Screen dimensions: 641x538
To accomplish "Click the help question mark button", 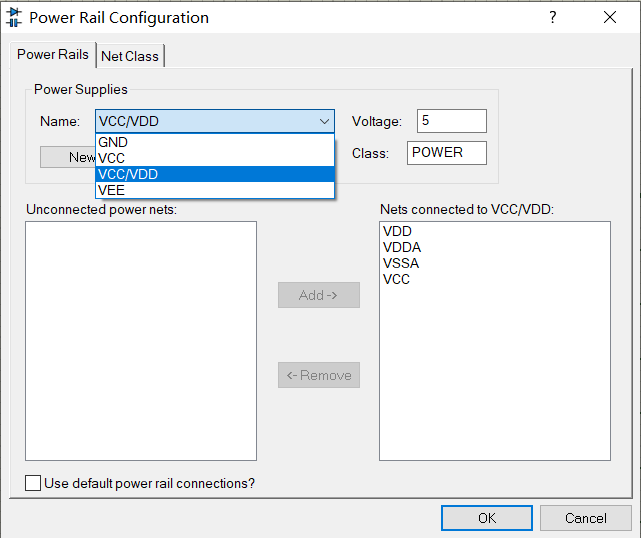I will tap(552, 17).
